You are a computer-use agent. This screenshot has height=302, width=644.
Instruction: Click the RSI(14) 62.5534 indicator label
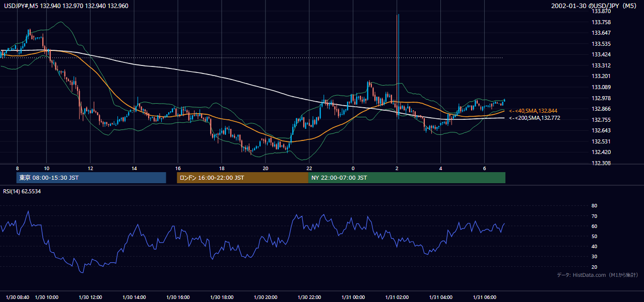coord(22,191)
